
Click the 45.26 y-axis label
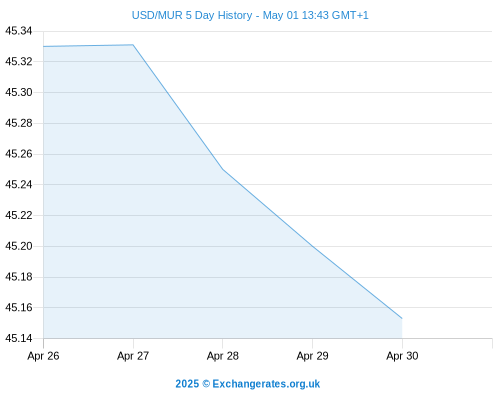click(19, 154)
